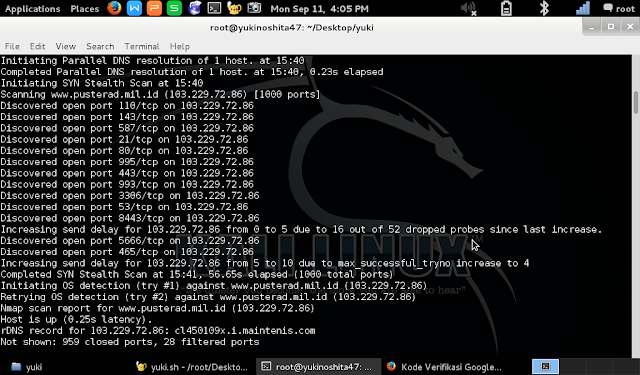Open the terminal Help menu
This screenshot has height=375, width=640.
180,47
